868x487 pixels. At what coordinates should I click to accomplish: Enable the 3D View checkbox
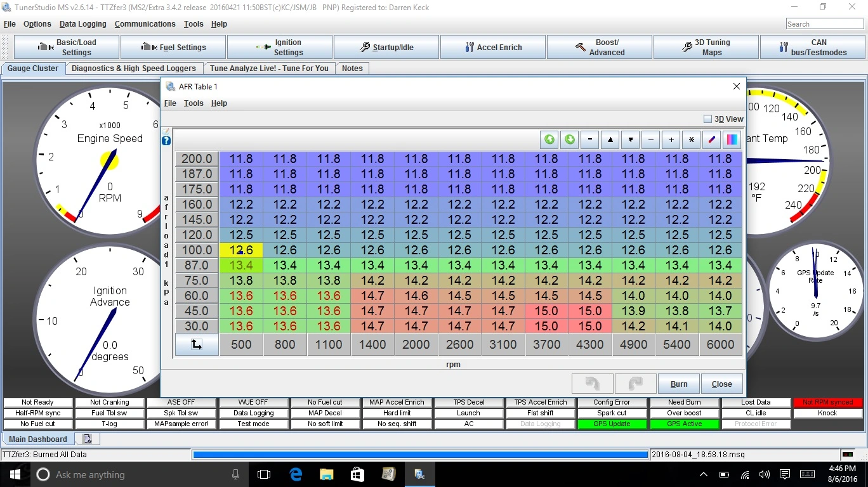[x=708, y=119]
